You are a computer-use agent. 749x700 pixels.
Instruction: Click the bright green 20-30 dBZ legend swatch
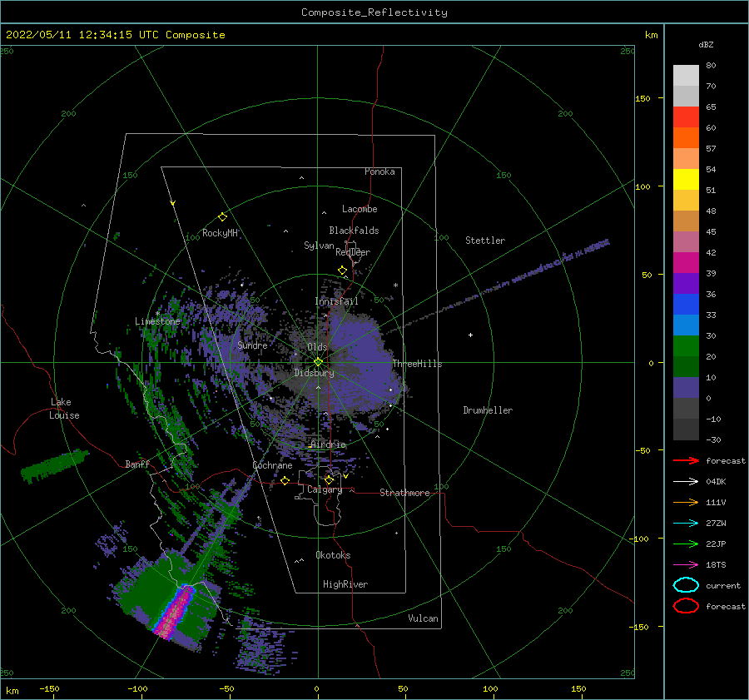pyautogui.click(x=686, y=346)
